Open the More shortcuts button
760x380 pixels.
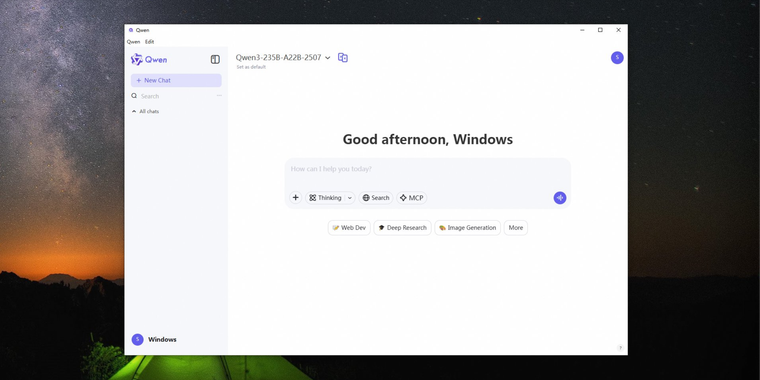coord(516,228)
